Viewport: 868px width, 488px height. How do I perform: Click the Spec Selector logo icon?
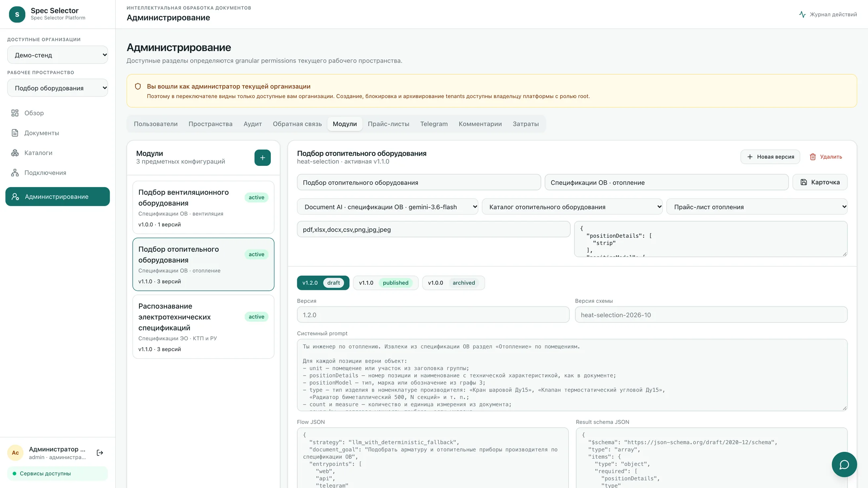pos(17,14)
